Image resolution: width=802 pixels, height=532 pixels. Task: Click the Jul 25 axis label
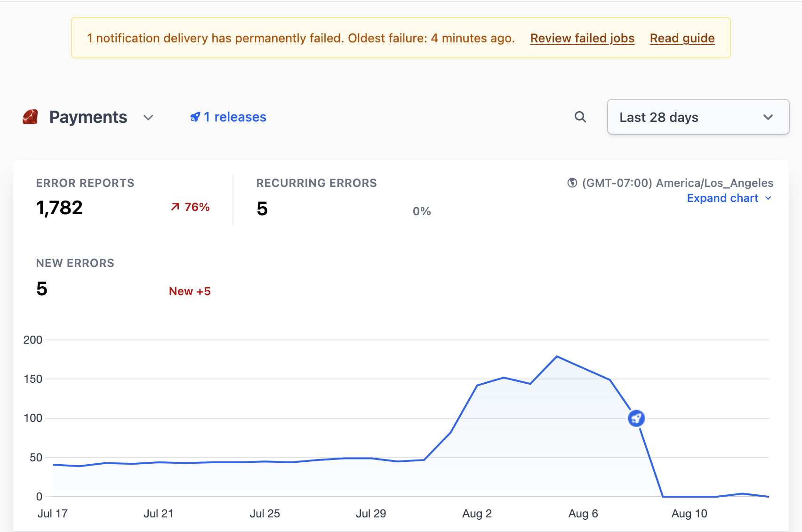pos(265,514)
